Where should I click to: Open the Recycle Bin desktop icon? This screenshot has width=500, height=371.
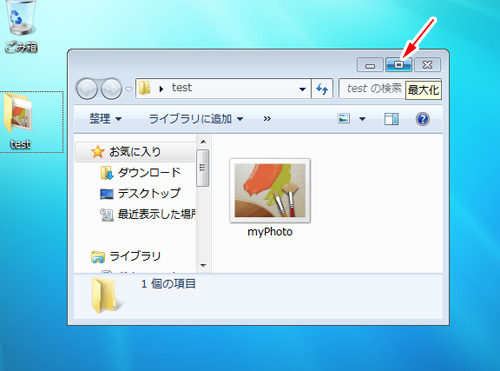(x=21, y=26)
